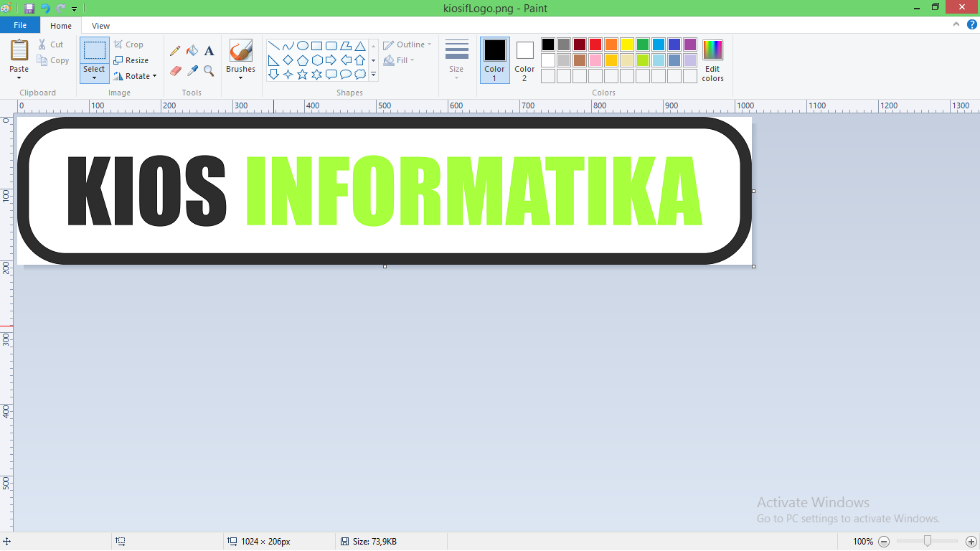Undo the last action in the title bar
The height and width of the screenshot is (551, 980).
45,9
